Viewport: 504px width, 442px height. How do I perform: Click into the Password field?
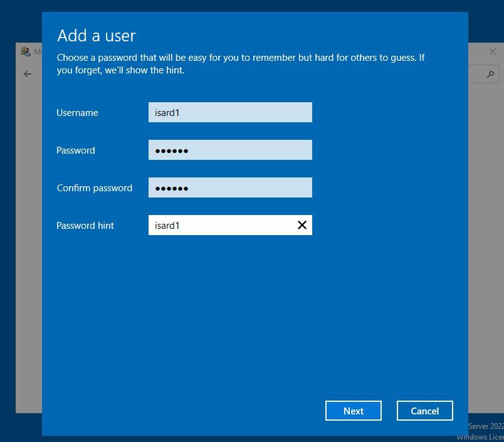tap(230, 150)
